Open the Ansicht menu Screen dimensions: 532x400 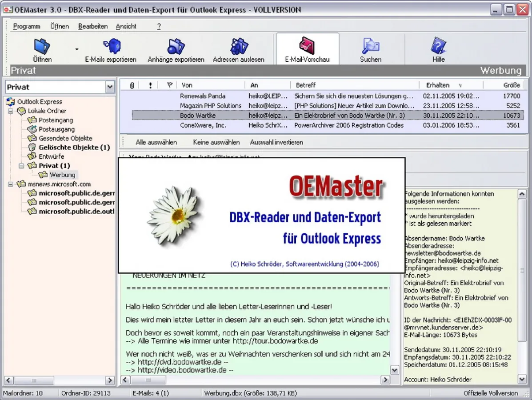click(x=126, y=26)
